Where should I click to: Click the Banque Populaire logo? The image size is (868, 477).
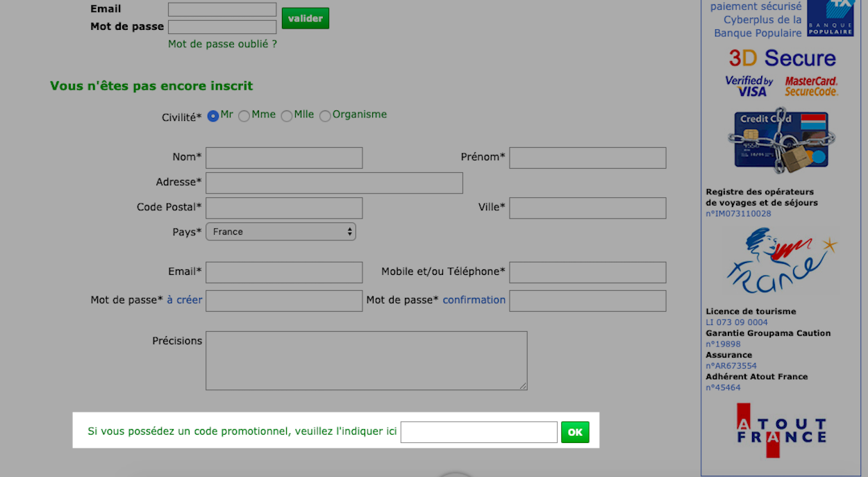tap(830, 17)
